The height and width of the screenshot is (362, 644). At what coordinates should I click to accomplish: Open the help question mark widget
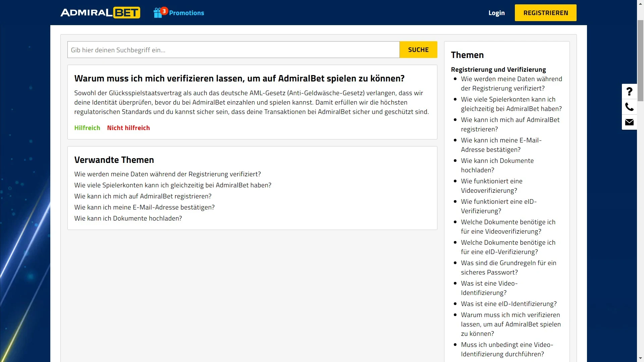click(x=629, y=92)
